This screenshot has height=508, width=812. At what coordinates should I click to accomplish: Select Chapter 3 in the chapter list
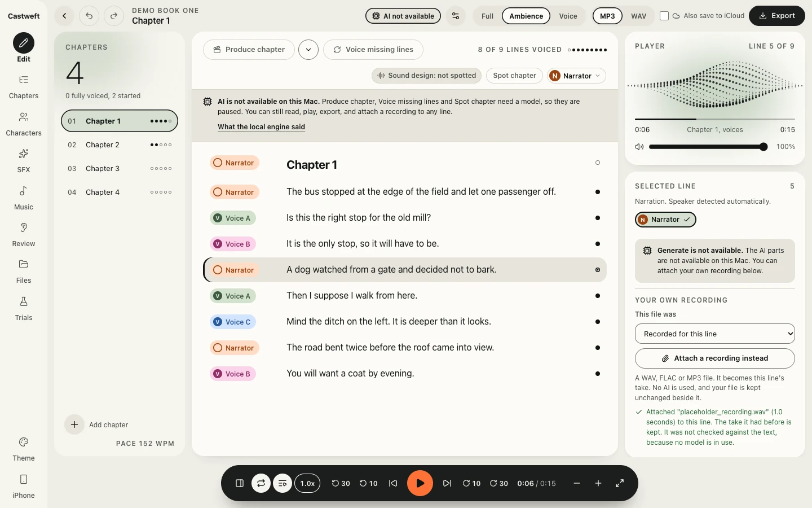[120, 169]
